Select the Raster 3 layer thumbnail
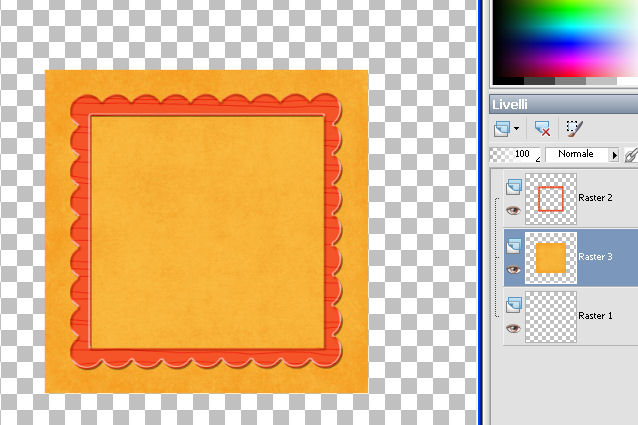638x425 pixels. tap(551, 258)
